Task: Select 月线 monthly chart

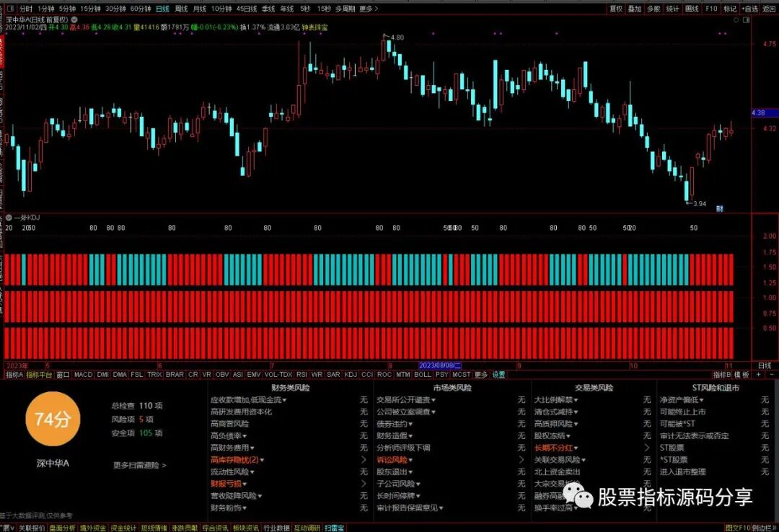Action: [199, 9]
